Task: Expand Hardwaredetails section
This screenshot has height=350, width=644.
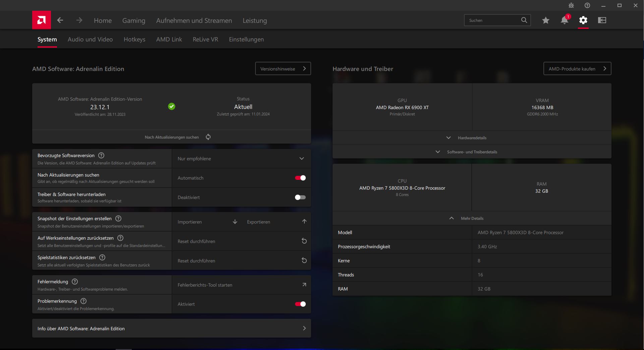Action: coord(472,138)
